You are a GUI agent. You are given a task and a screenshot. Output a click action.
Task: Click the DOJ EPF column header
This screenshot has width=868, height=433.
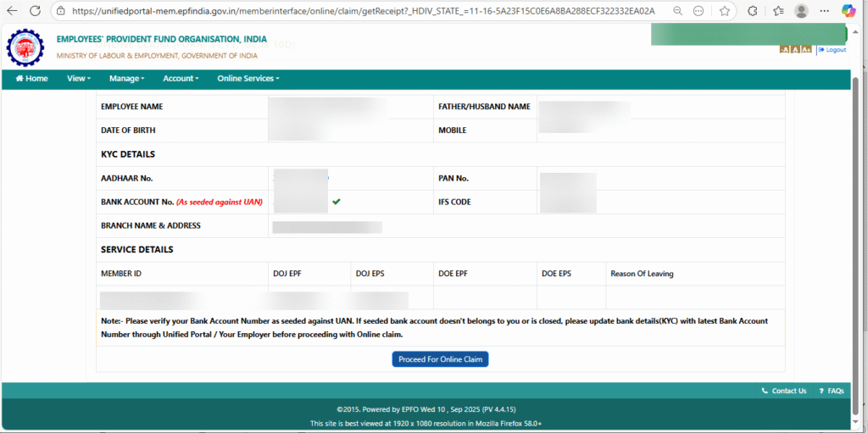click(287, 274)
